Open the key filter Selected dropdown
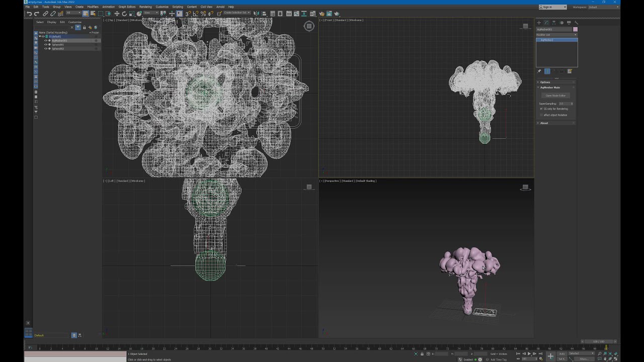The image size is (644, 362). click(581, 353)
